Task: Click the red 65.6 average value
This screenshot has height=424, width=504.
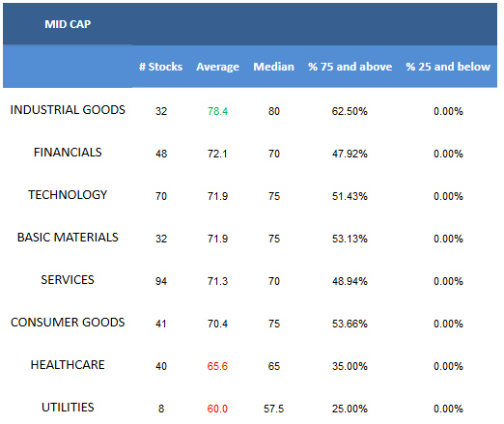Action: pyautogui.click(x=217, y=366)
